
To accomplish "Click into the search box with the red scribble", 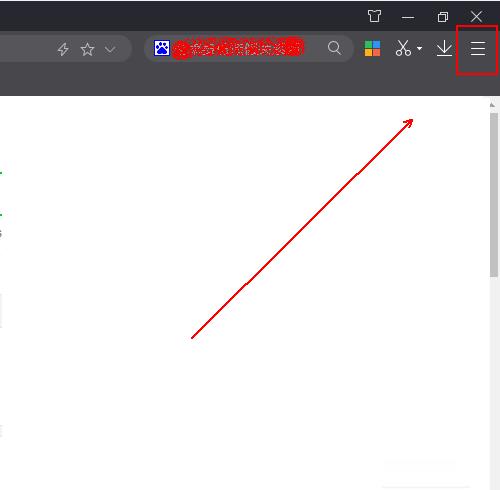I will click(x=238, y=49).
